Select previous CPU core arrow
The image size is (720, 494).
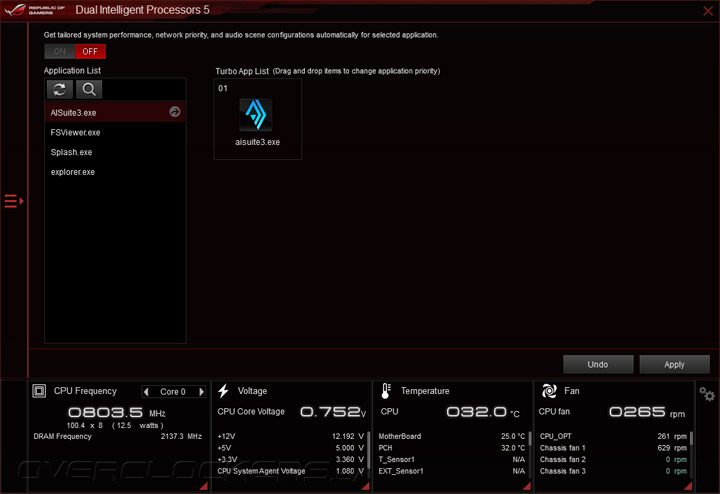146,392
